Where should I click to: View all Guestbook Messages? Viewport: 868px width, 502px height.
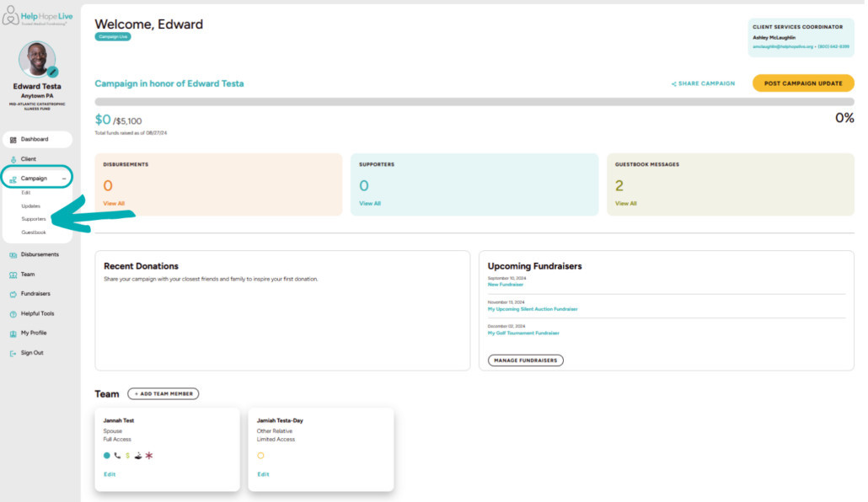click(x=626, y=204)
